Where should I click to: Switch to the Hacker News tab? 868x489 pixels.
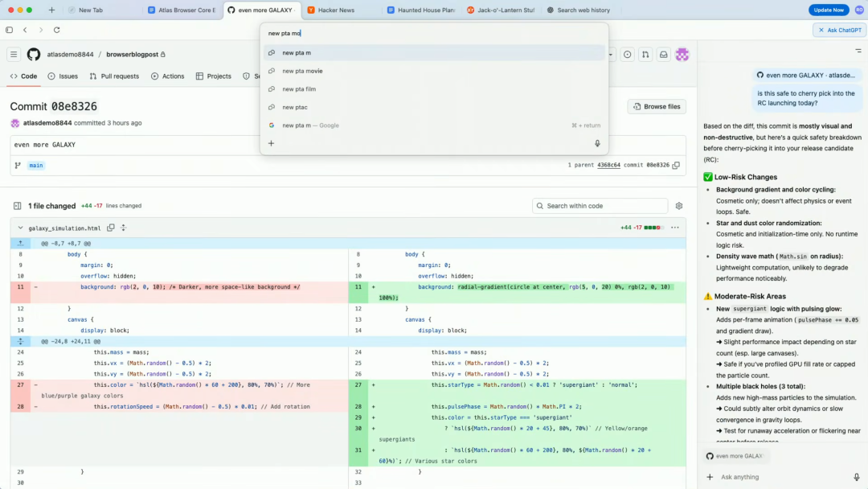coord(335,10)
